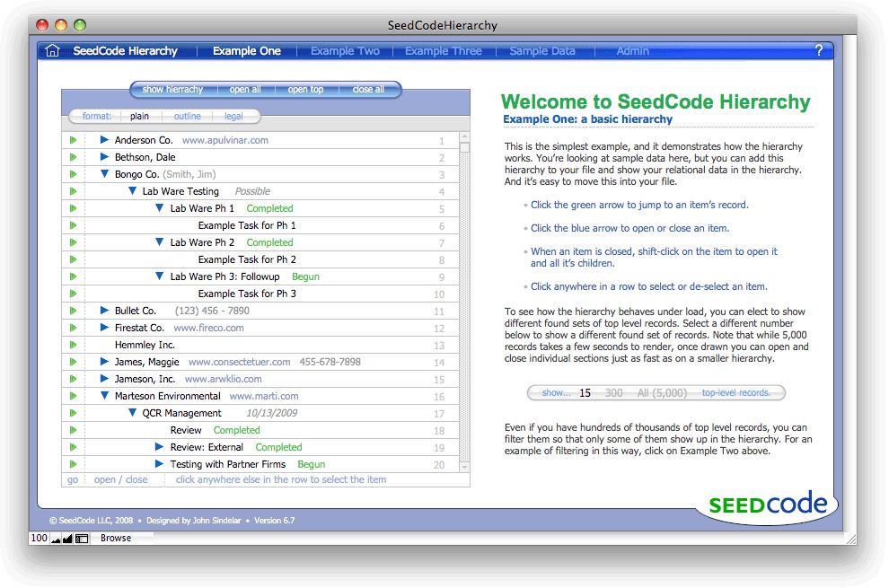The image size is (889, 588).
Task: Click green arrow for Example Task for Ph 2
Action: tap(73, 259)
